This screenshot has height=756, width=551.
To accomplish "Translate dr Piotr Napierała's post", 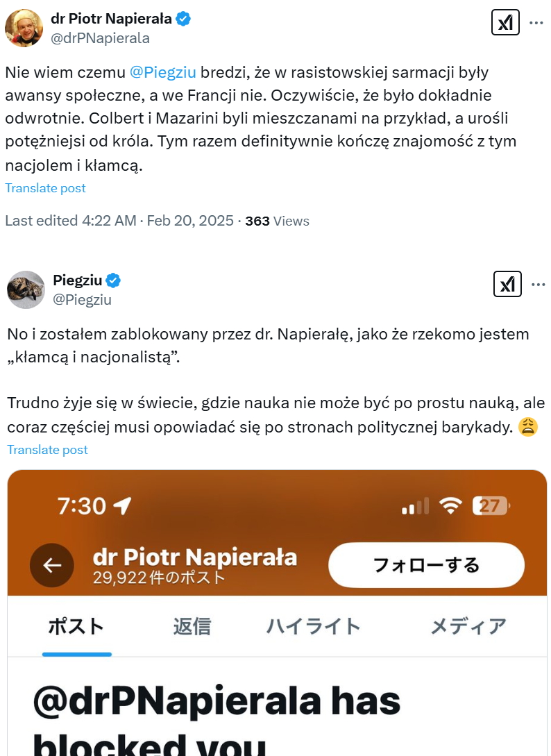I will point(46,188).
